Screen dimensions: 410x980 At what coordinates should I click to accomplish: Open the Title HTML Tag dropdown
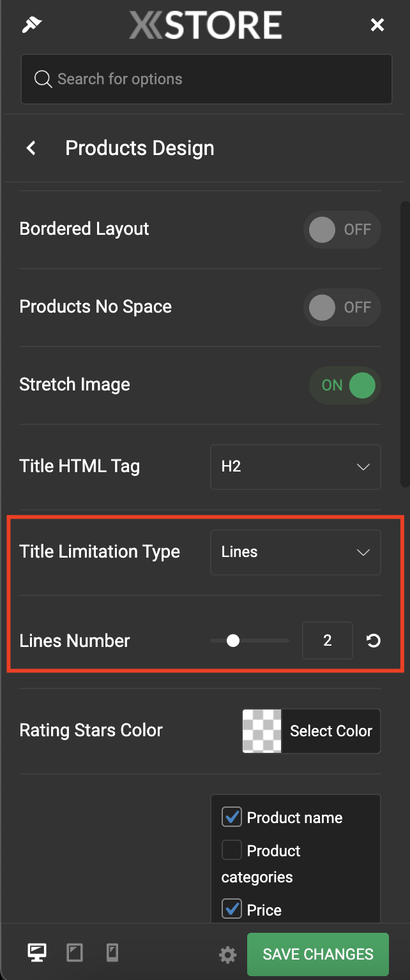pos(296,467)
